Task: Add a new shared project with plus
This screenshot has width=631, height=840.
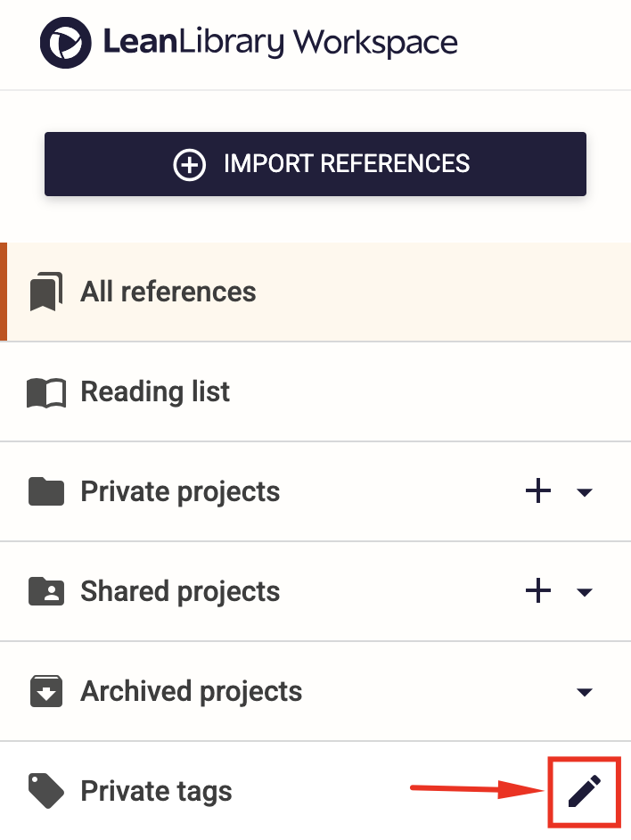Action: coord(538,591)
